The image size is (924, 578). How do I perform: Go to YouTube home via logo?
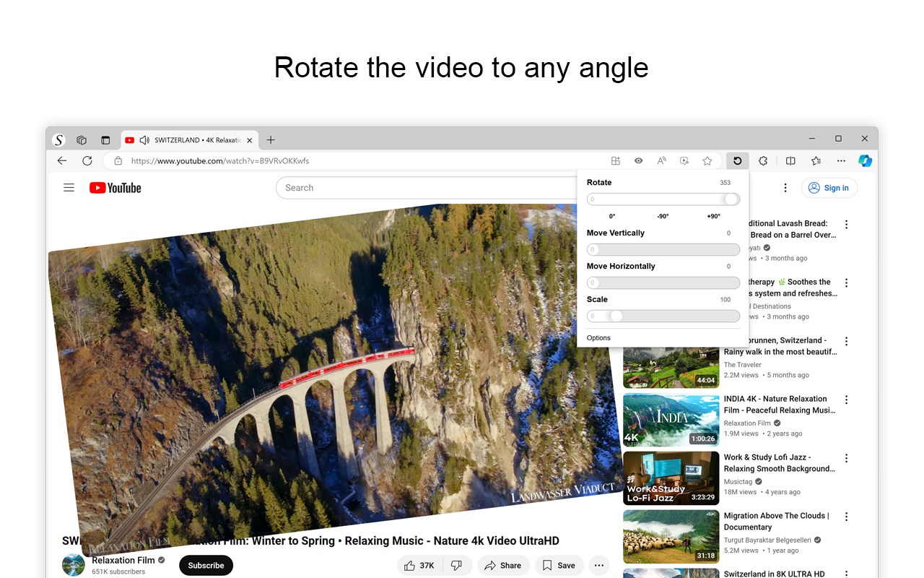click(115, 188)
